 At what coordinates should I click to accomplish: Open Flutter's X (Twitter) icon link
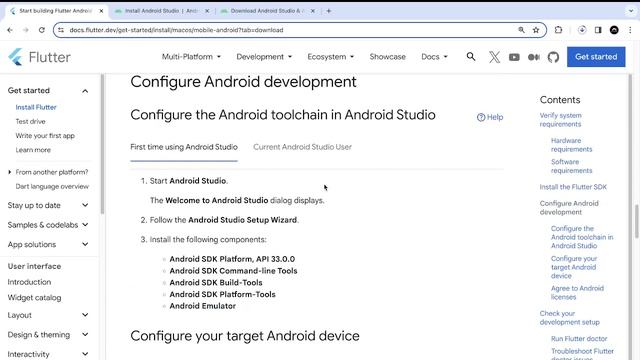coord(494,57)
